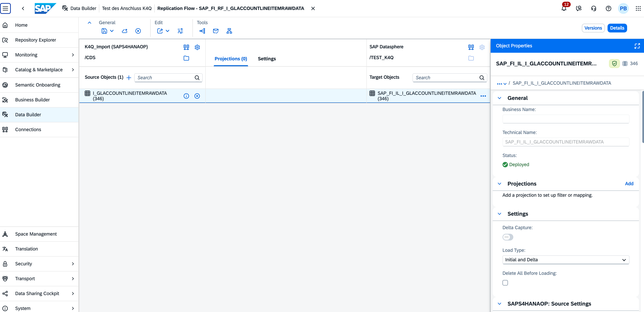This screenshot has height=312, width=644.
Task: Click the properties panel vertical scrollbar
Action: click(643, 117)
